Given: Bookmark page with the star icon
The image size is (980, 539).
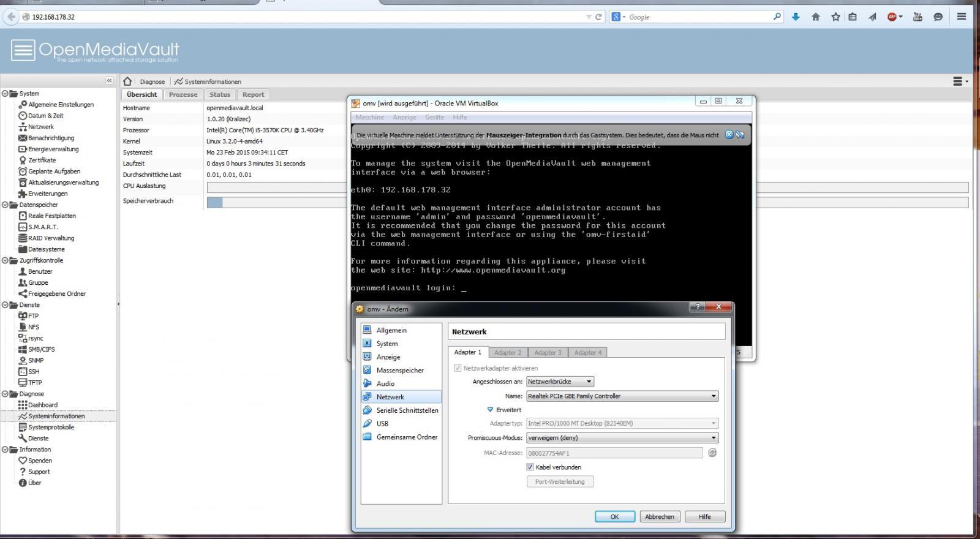Looking at the screenshot, I should pyautogui.click(x=835, y=17).
